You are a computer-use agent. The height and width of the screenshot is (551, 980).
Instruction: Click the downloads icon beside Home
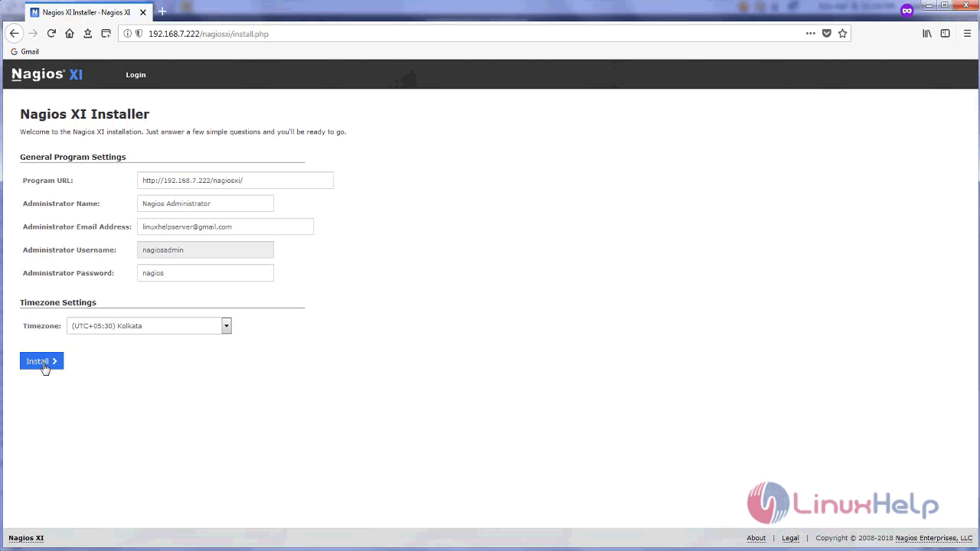click(x=88, y=34)
